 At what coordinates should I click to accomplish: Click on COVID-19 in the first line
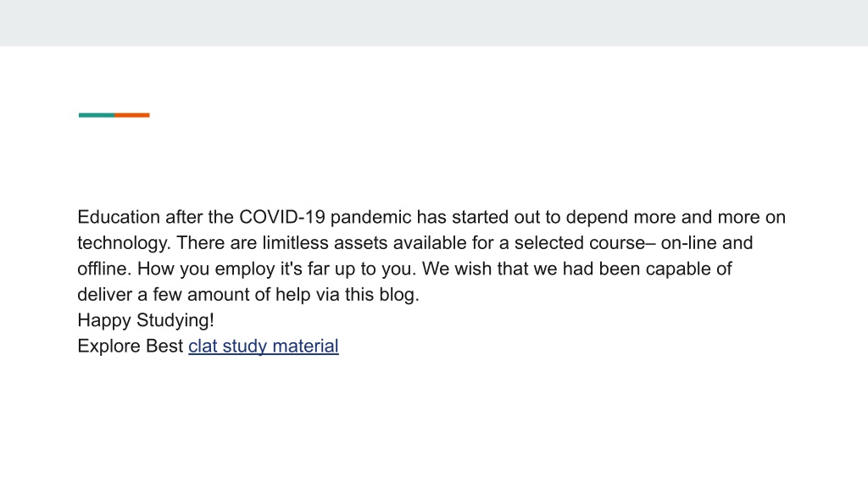(281, 217)
